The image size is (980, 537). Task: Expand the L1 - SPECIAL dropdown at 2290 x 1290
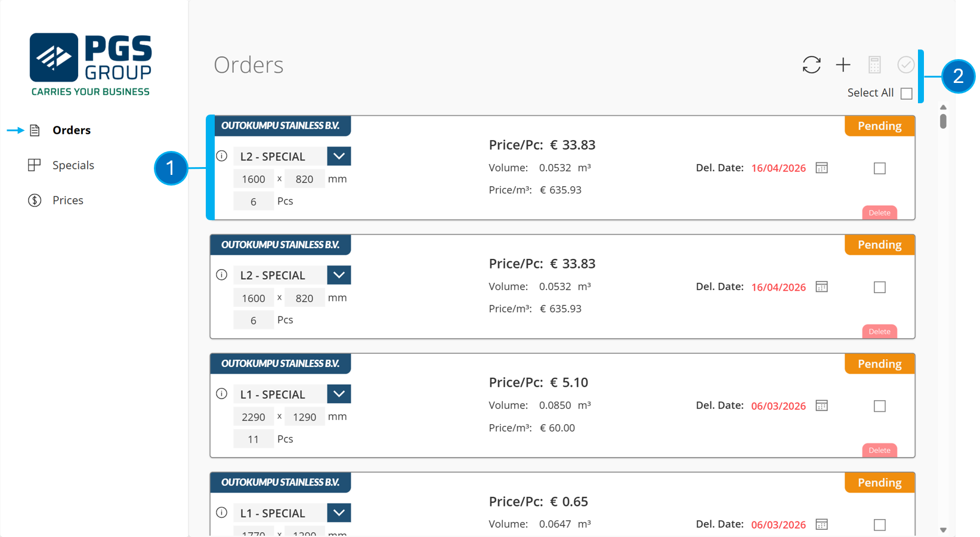click(339, 394)
